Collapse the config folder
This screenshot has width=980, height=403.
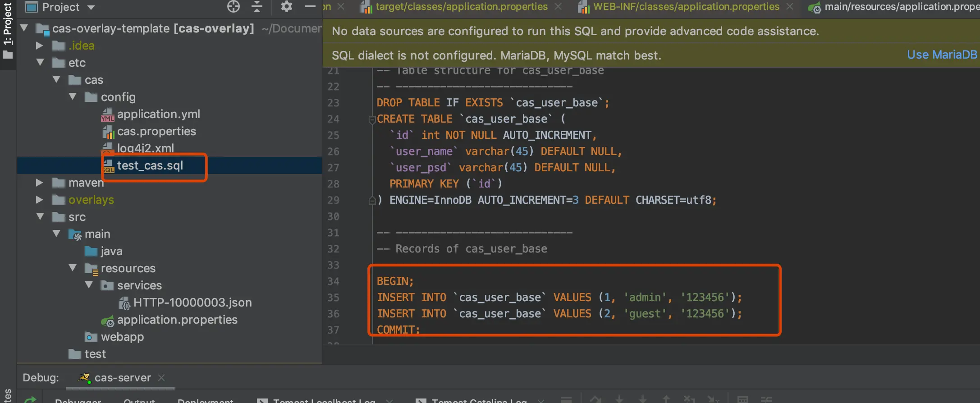[73, 97]
